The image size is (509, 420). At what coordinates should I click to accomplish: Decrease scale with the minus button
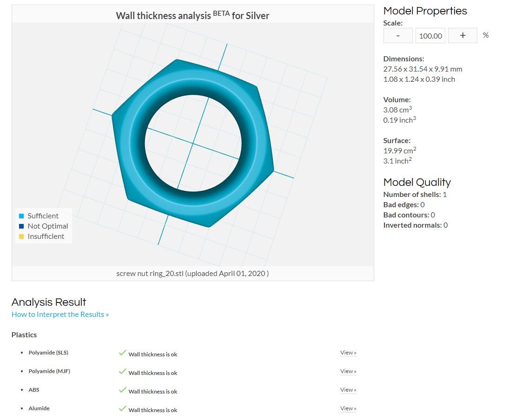[397, 36]
